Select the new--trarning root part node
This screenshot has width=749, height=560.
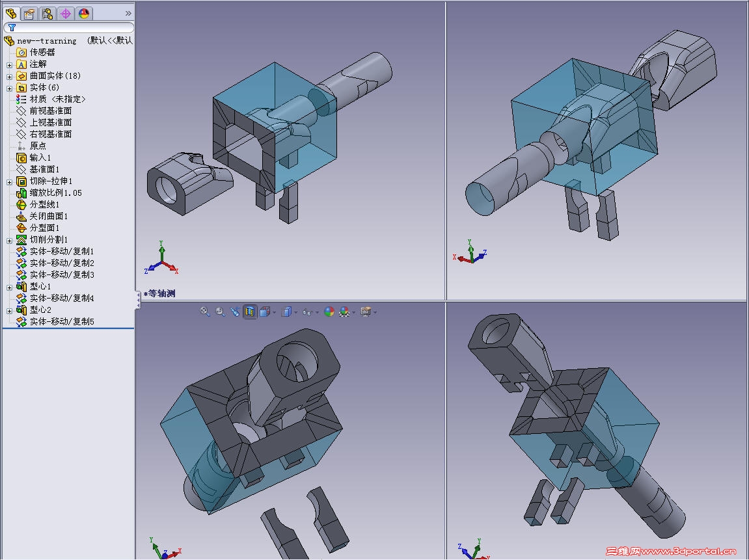(x=47, y=40)
